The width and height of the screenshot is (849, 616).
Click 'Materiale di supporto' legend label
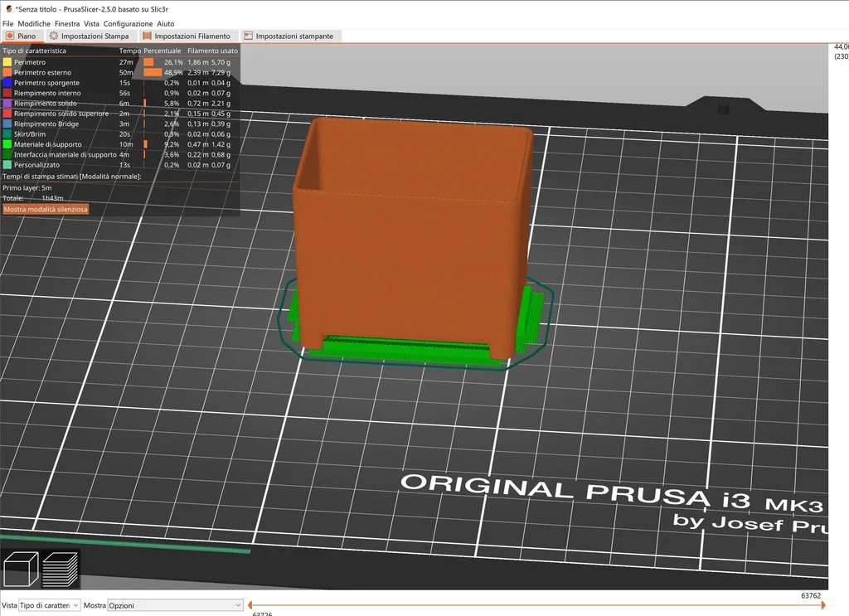point(47,144)
